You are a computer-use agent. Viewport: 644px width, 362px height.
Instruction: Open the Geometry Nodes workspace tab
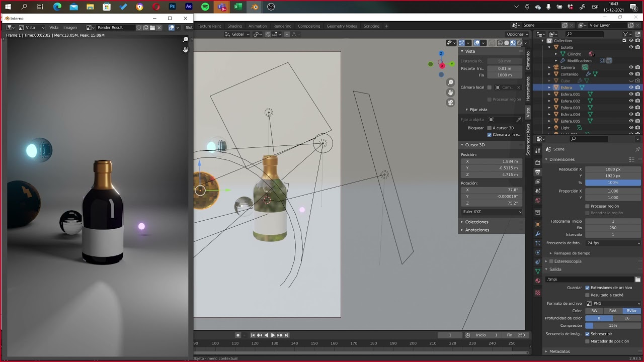pyautogui.click(x=342, y=26)
